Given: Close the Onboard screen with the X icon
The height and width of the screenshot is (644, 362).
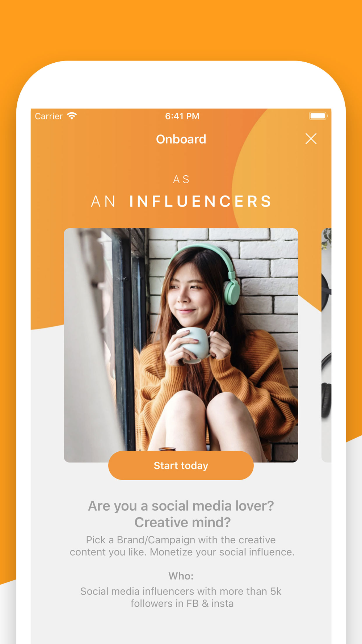Looking at the screenshot, I should (x=311, y=139).
